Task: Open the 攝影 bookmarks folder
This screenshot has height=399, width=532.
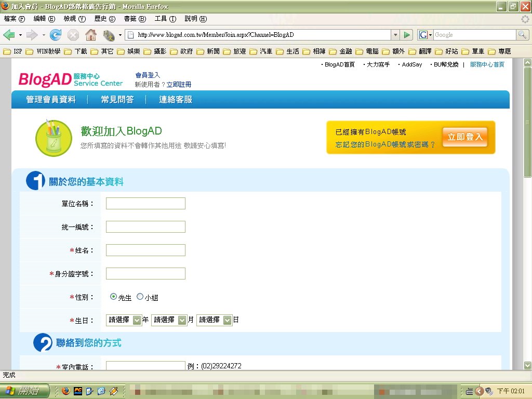Action: pos(155,51)
